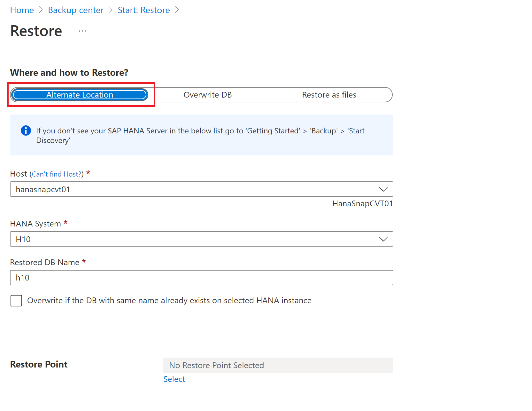Switch to the Alternate Location tab
The image size is (532, 411).
point(80,95)
